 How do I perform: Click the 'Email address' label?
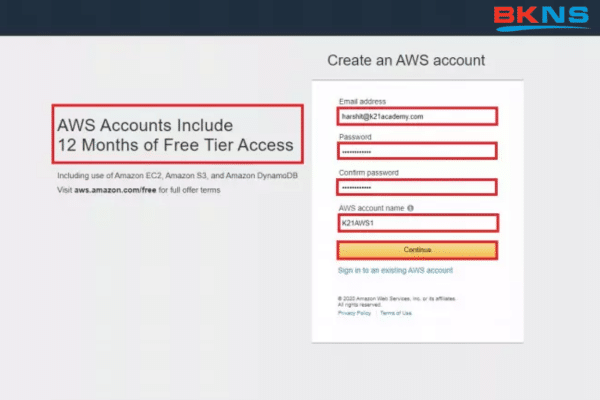(362, 101)
